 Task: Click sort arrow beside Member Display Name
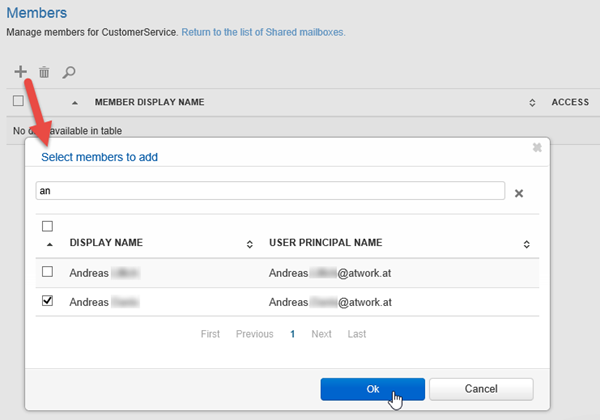coord(76,103)
